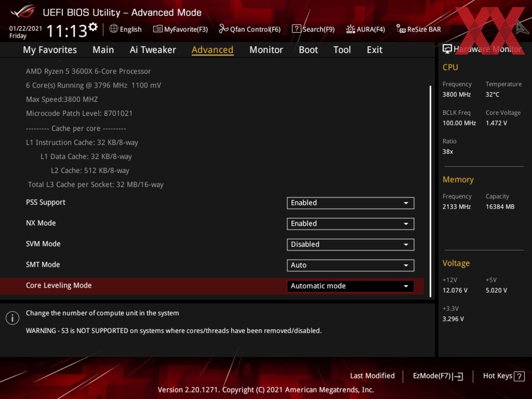Click Total L3 Cache per Socket line
The width and height of the screenshot is (532, 399).
click(x=96, y=185)
